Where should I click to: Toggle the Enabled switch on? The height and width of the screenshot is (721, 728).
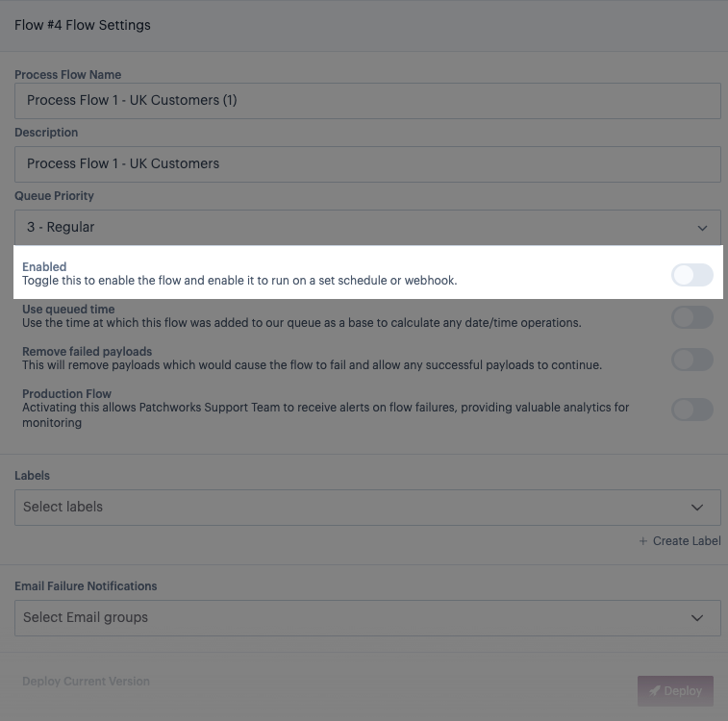[x=691, y=275]
